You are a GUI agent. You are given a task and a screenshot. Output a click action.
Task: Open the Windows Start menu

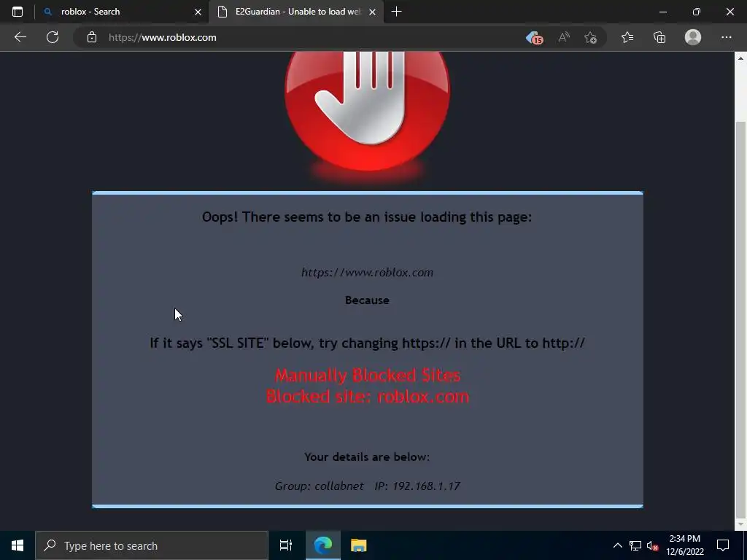(x=18, y=545)
